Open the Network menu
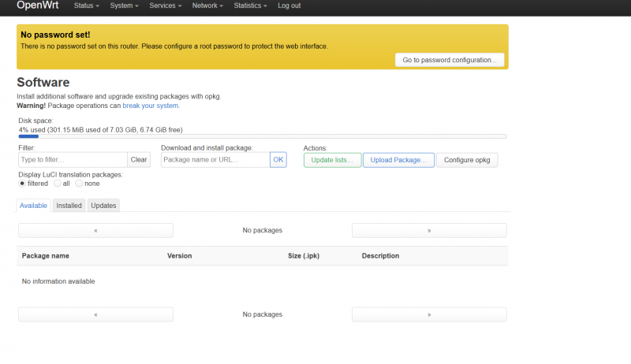Screen dimensions: 631x364 pyautogui.click(x=207, y=6)
